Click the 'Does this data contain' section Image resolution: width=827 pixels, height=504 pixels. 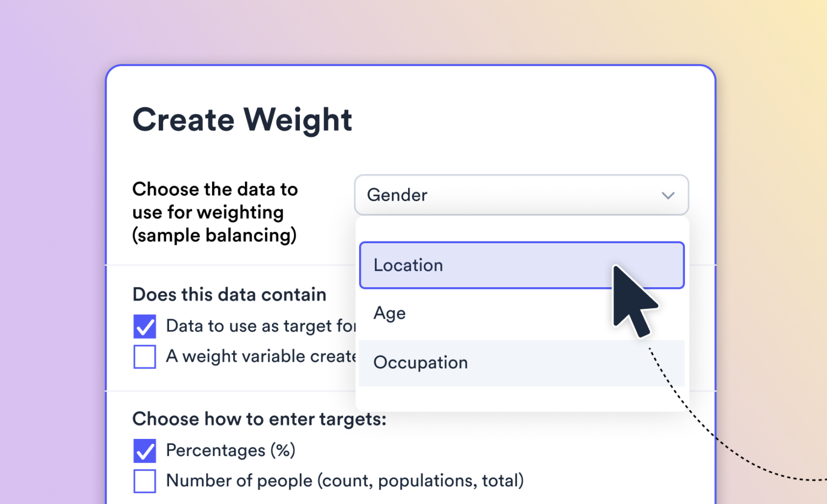229,294
